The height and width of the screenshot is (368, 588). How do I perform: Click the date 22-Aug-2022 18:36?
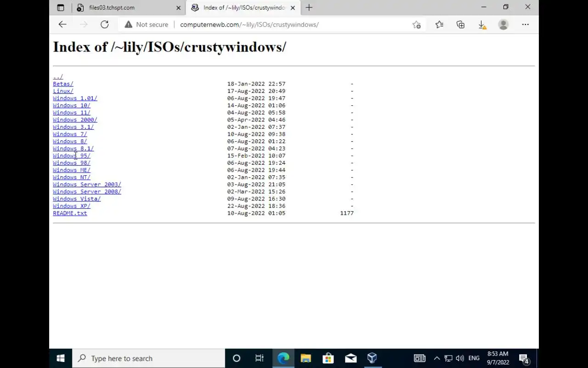[x=256, y=206]
